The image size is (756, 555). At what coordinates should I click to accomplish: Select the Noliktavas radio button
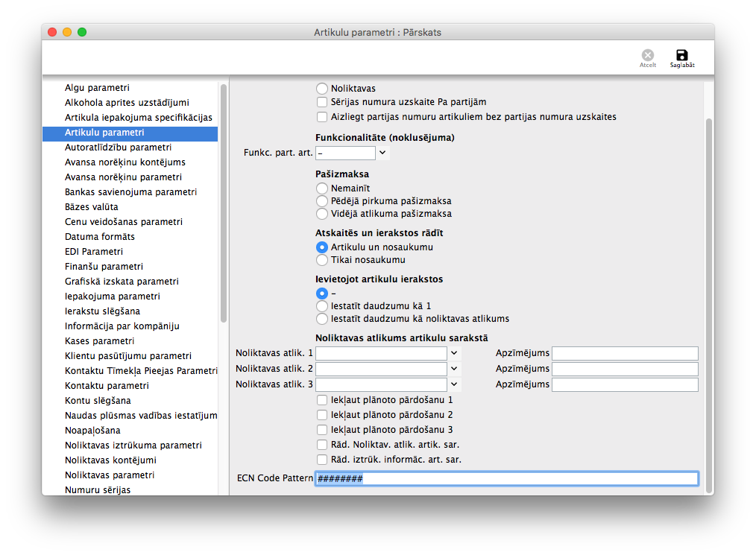pyautogui.click(x=322, y=89)
